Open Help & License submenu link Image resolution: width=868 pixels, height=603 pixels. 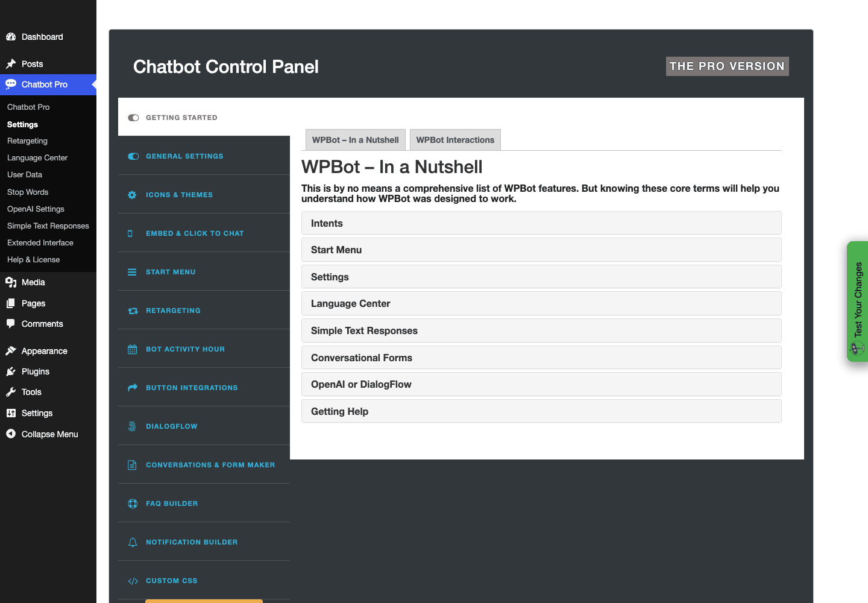click(33, 260)
